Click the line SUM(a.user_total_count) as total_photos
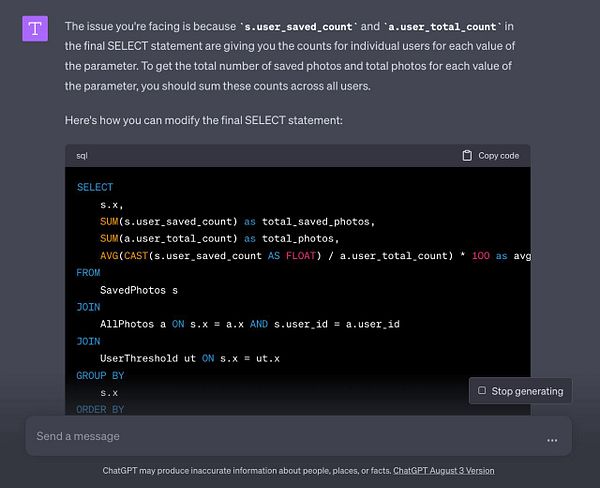600x488 pixels. [x=220, y=238]
